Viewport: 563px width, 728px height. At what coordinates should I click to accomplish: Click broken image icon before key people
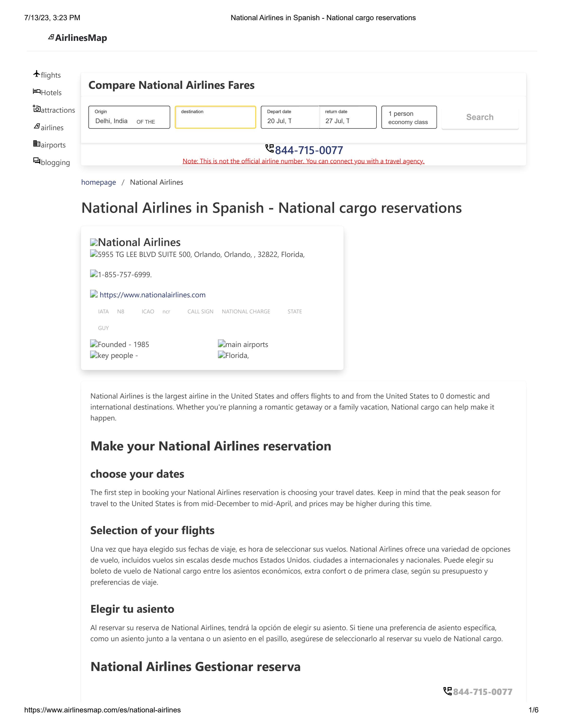pyautogui.click(x=94, y=354)
